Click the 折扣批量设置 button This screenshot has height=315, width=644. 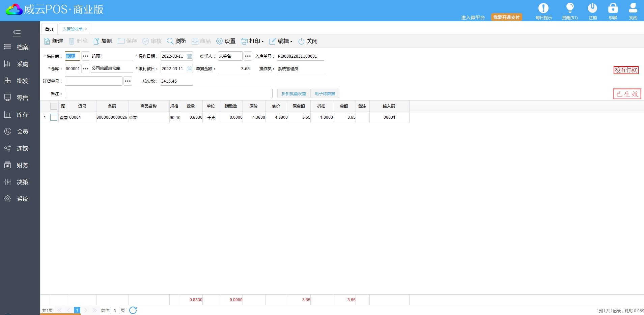(293, 94)
